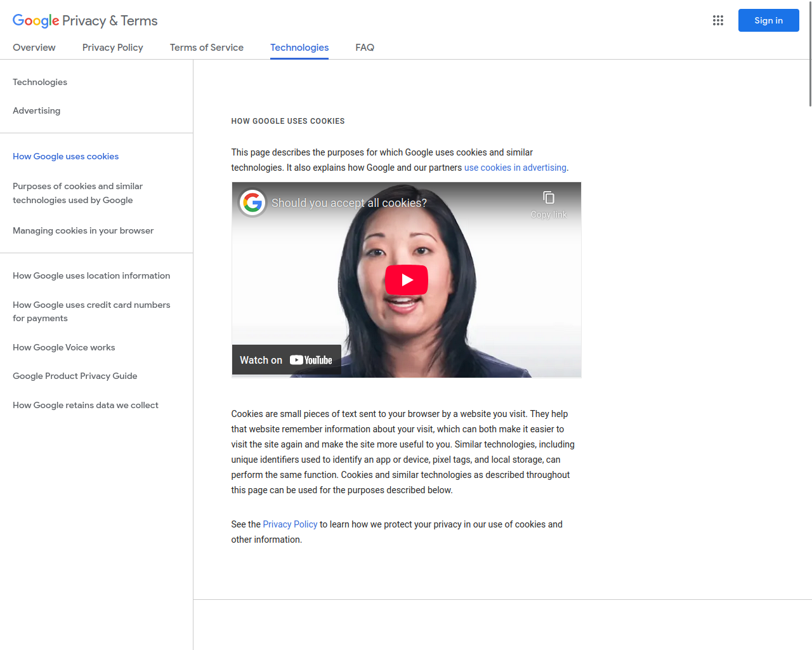
Task: Click the YouTube logo in Watch on
Action: tap(311, 360)
